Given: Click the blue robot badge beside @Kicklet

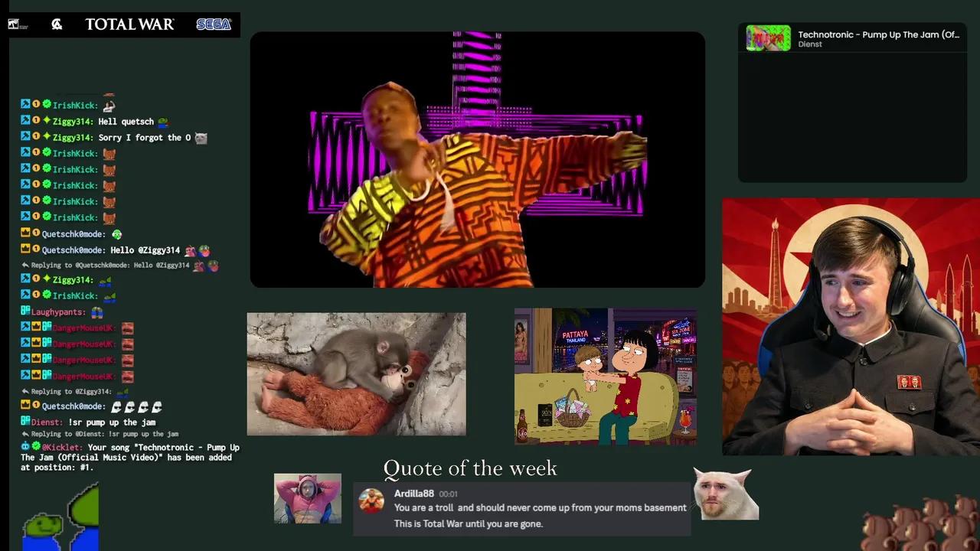Looking at the screenshot, I should point(25,446).
